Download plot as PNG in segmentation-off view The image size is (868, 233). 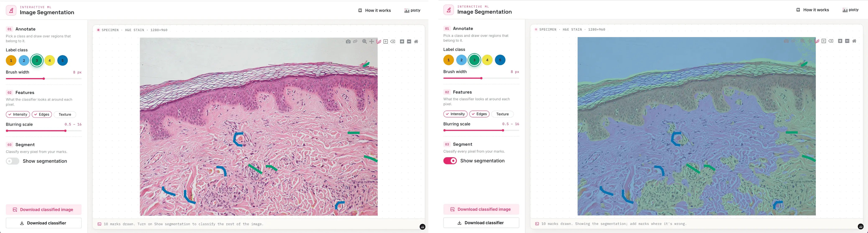[348, 42]
